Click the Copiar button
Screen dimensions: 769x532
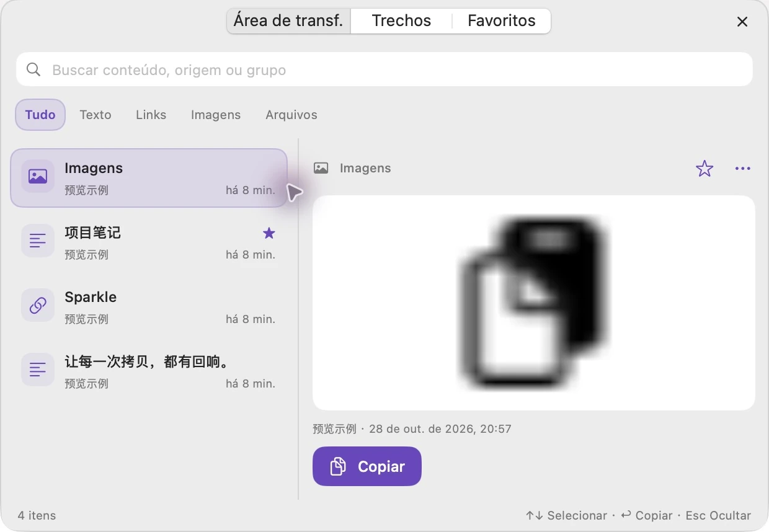tap(367, 466)
